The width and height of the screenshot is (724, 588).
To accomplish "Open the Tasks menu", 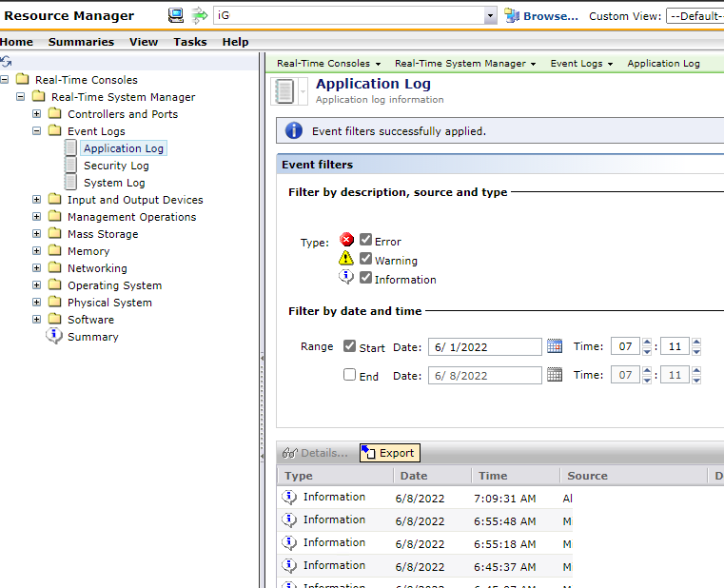I will (190, 42).
